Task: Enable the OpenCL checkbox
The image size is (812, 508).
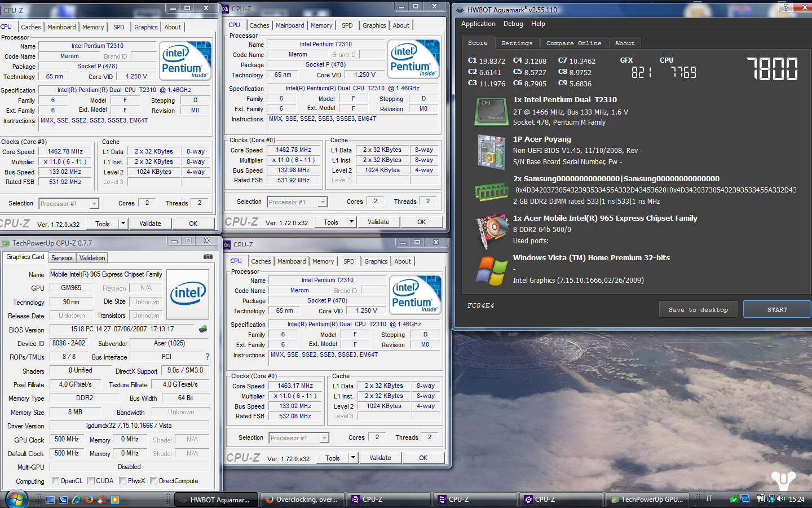Action: (55, 481)
